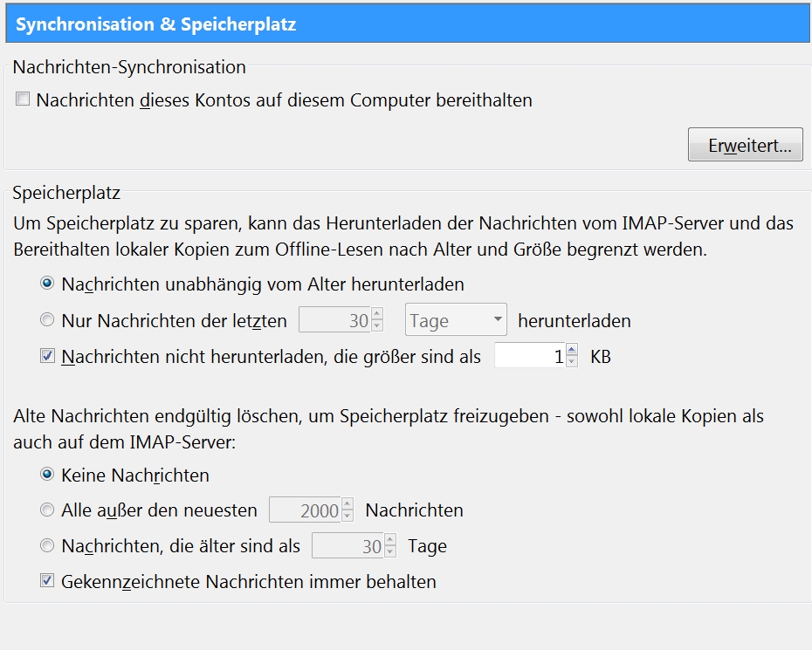Uncheck the size limit download checkbox
This screenshot has height=650, width=812.
[x=47, y=357]
